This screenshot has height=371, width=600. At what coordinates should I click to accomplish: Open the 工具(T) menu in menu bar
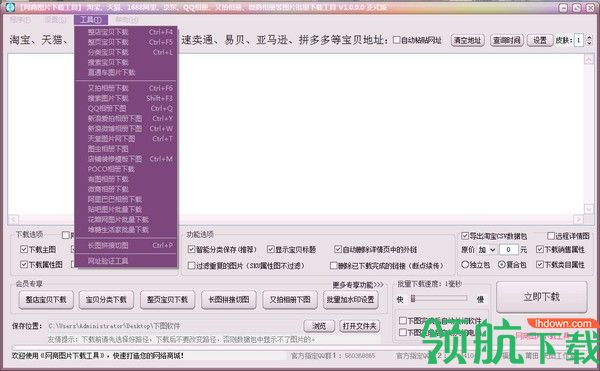(91, 20)
